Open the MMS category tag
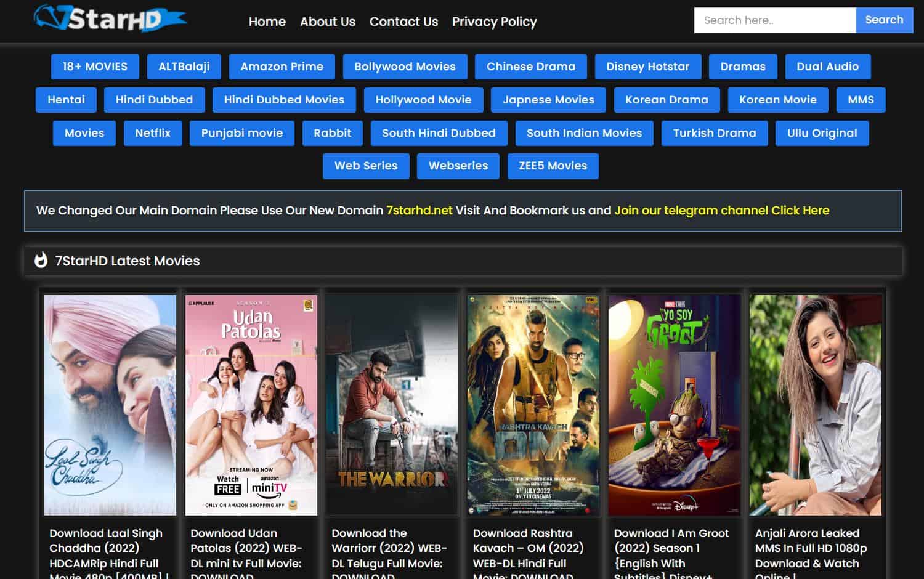The width and height of the screenshot is (924, 579). tap(861, 100)
